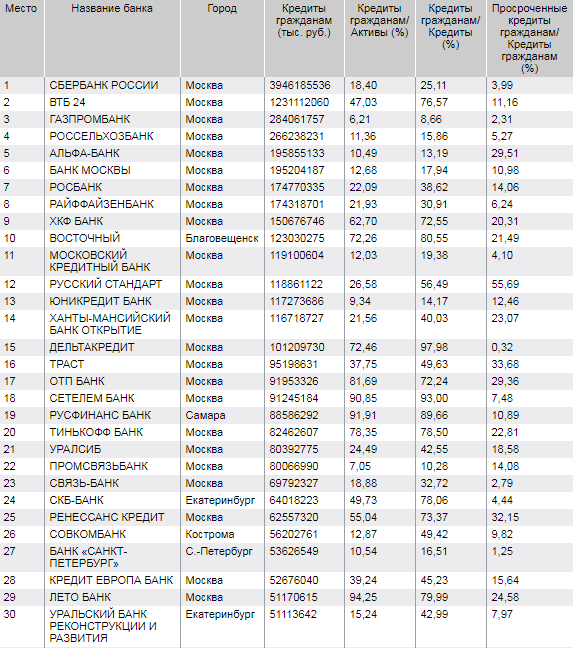
Task: Select the credit amount 3946185536
Action: [x=300, y=85]
